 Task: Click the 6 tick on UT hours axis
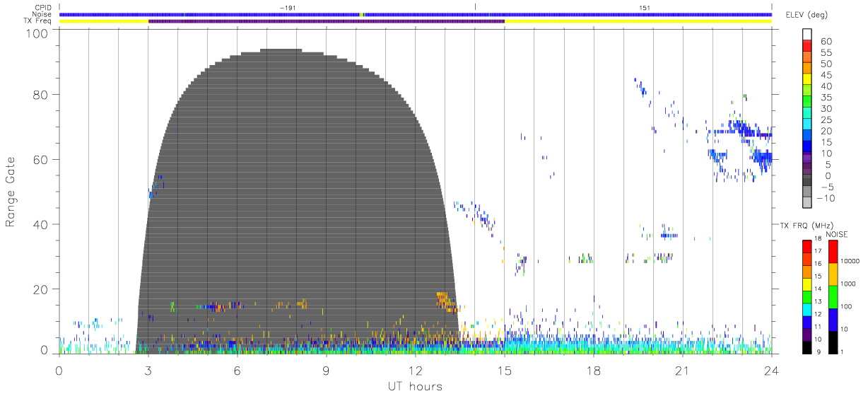click(237, 370)
